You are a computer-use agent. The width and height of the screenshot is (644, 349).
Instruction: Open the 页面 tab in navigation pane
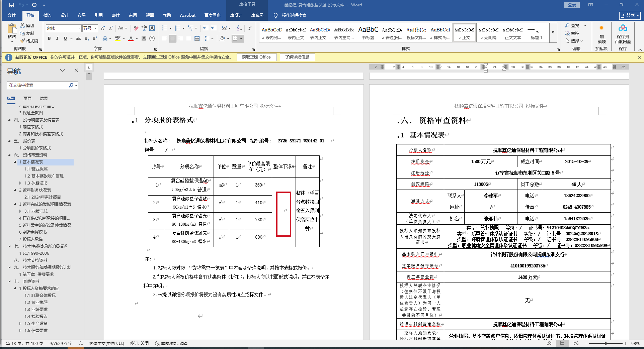[27, 99]
